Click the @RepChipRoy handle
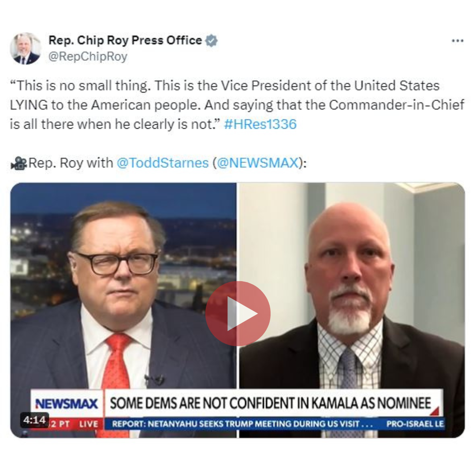 (x=88, y=56)
